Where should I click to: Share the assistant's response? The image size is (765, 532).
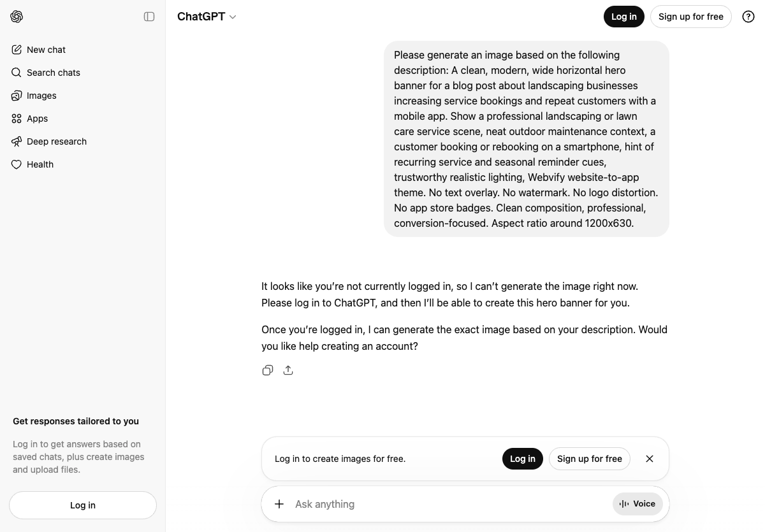[288, 370]
